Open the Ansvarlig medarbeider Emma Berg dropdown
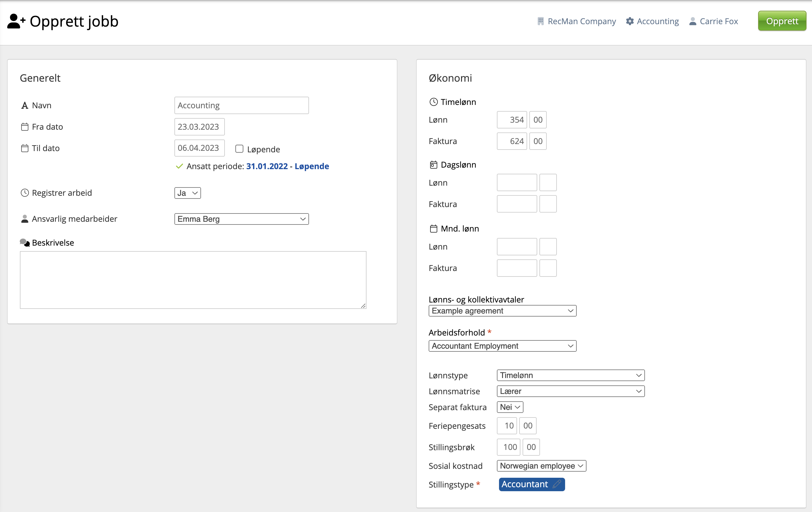Image resolution: width=812 pixels, height=512 pixels. [x=241, y=219]
